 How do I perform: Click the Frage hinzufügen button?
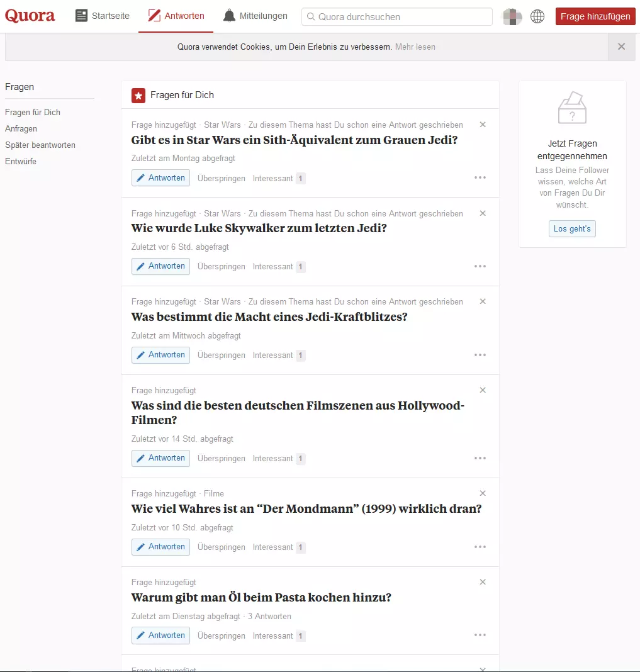click(x=595, y=16)
